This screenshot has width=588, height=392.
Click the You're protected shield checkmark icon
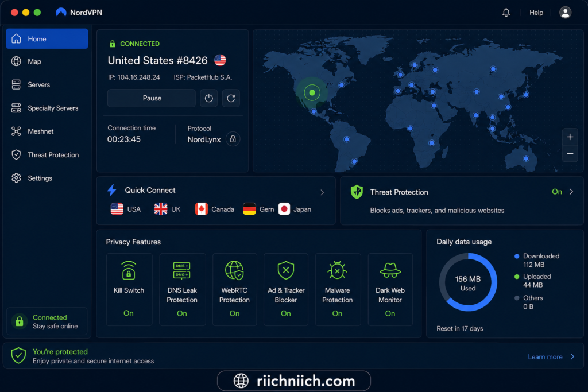coord(18,355)
